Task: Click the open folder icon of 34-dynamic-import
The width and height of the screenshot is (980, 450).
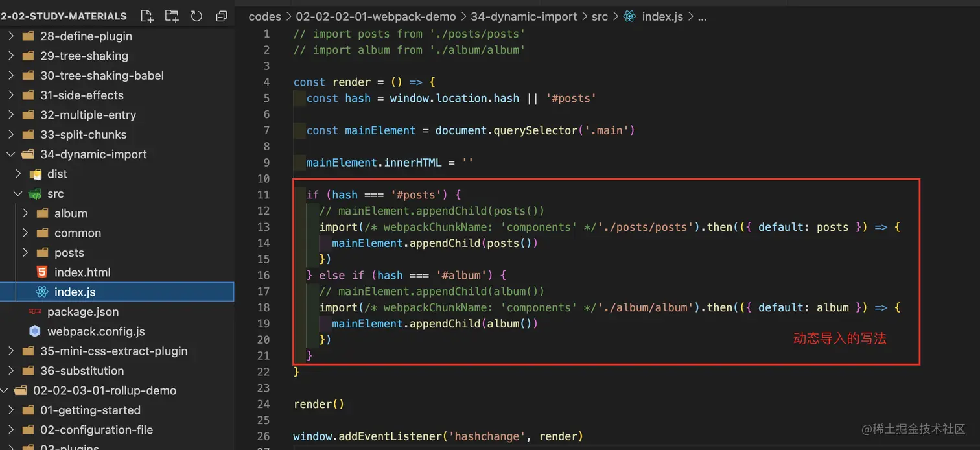Action: (x=28, y=154)
